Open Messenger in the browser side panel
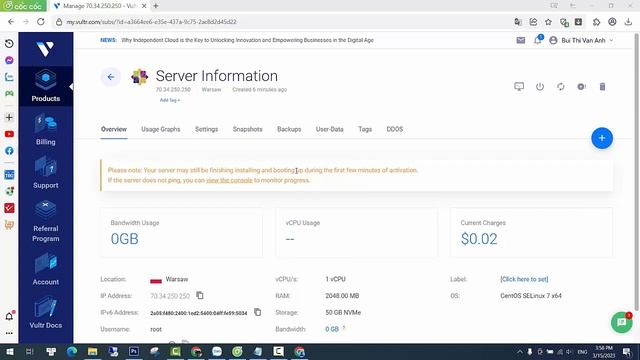The height and width of the screenshot is (360, 640). (x=9, y=60)
